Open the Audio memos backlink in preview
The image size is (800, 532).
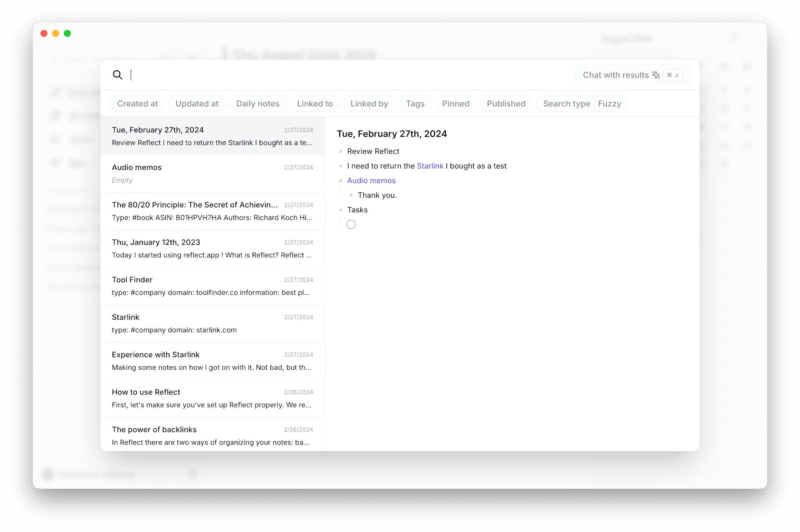coord(371,181)
